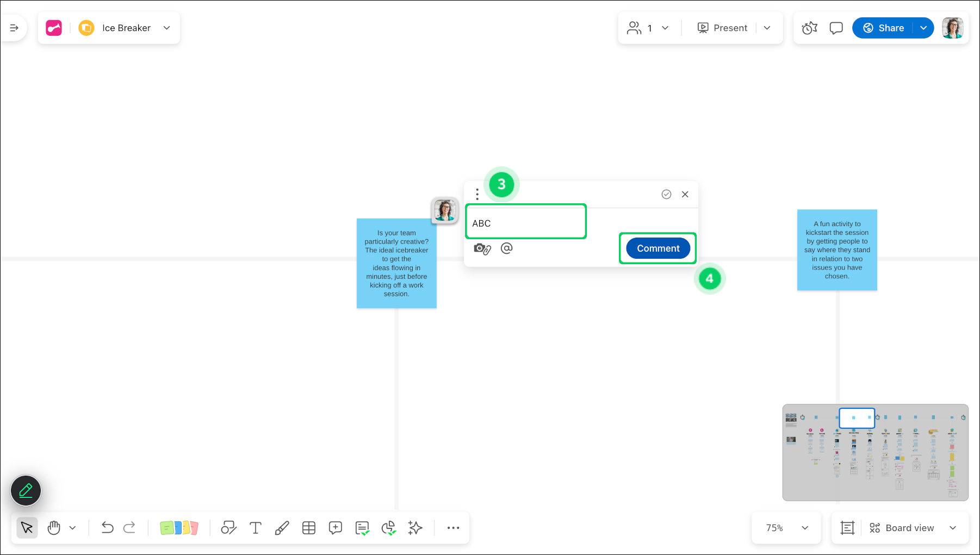The width and height of the screenshot is (980, 555).
Task: Attach a photo or file to the comment
Action: click(x=482, y=249)
